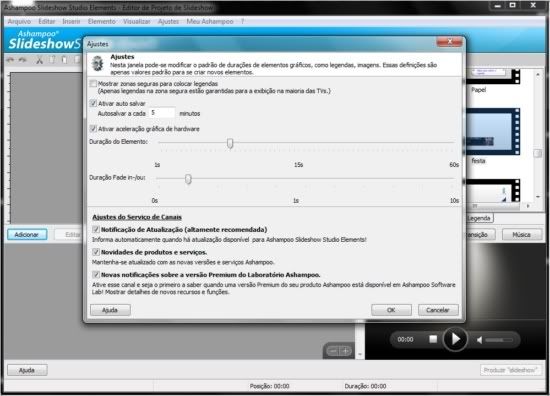This screenshot has width=550, height=396.
Task: Mute audio using the speaker icon
Action: tap(479, 340)
